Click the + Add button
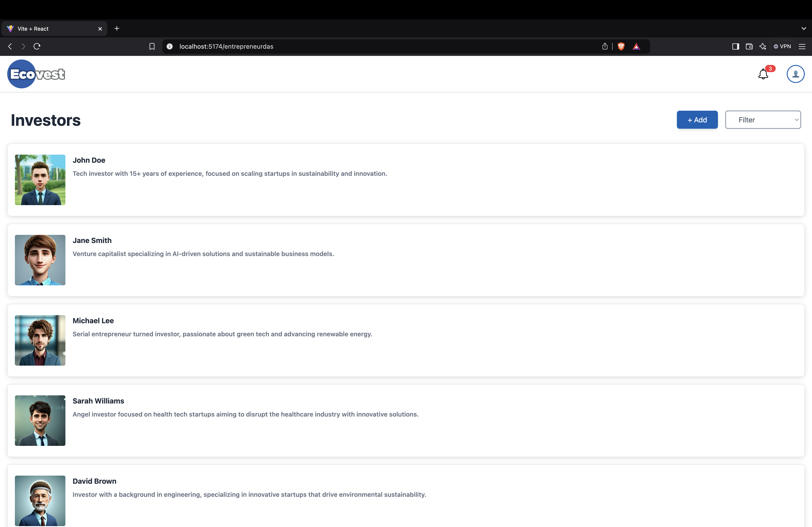The image size is (812, 527). pyautogui.click(x=697, y=120)
